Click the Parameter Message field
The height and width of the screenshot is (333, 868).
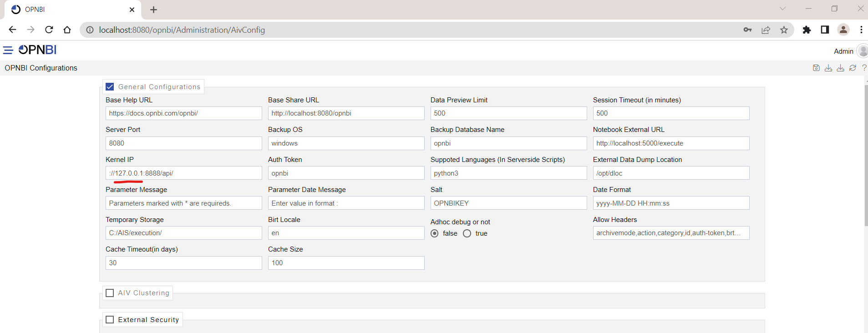pos(184,203)
